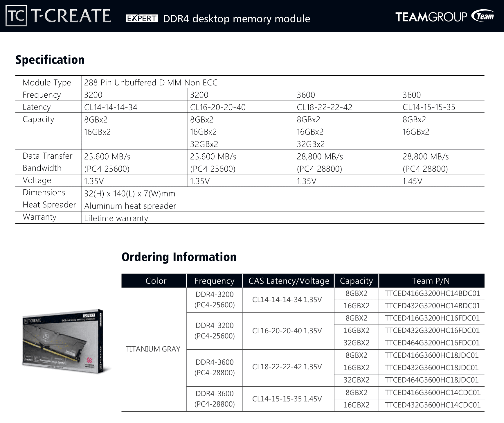Select the 'CL14-14-14-34' cell in Specification table
The width and height of the screenshot is (504, 423).
tap(111, 107)
